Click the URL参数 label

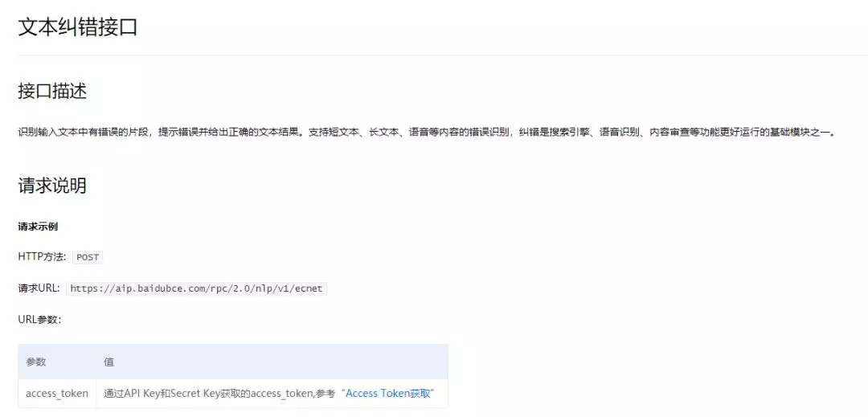point(39,319)
